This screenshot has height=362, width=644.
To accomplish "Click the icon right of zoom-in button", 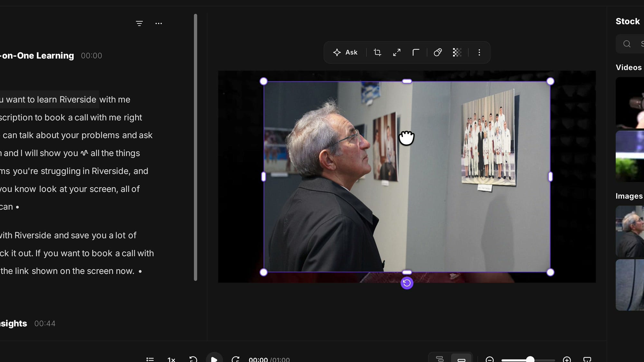I will pyautogui.click(x=587, y=359).
